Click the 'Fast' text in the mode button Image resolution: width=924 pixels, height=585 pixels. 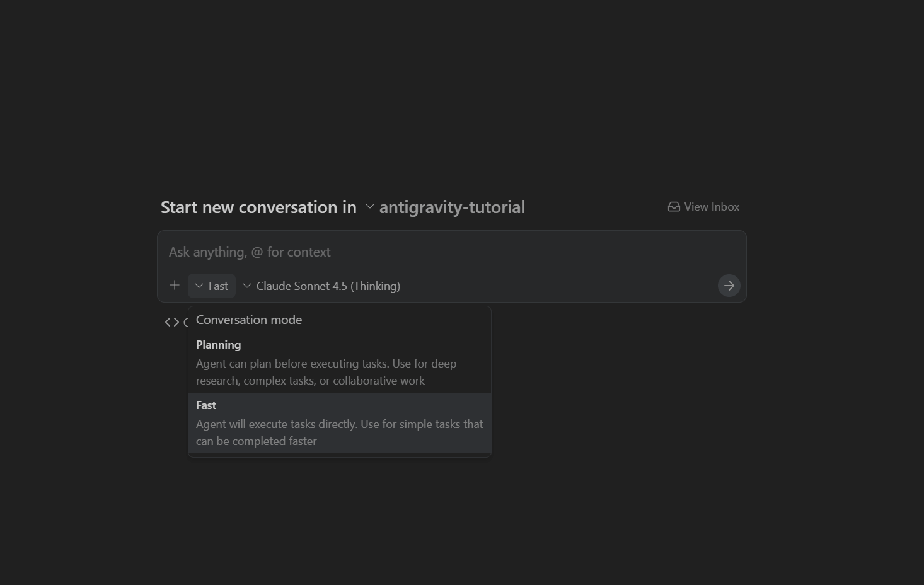(x=218, y=286)
